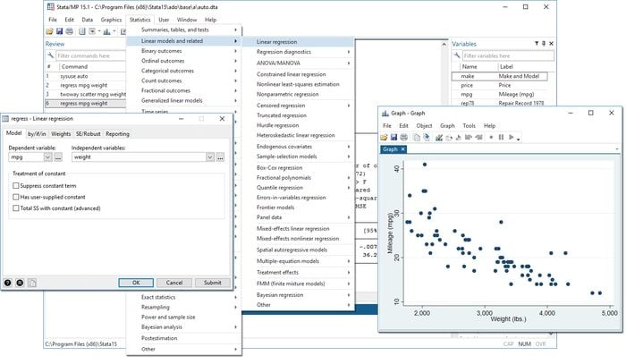Open Graphics menu in Stata menu bar
Viewport: 626px width, 364px height.
click(x=111, y=20)
